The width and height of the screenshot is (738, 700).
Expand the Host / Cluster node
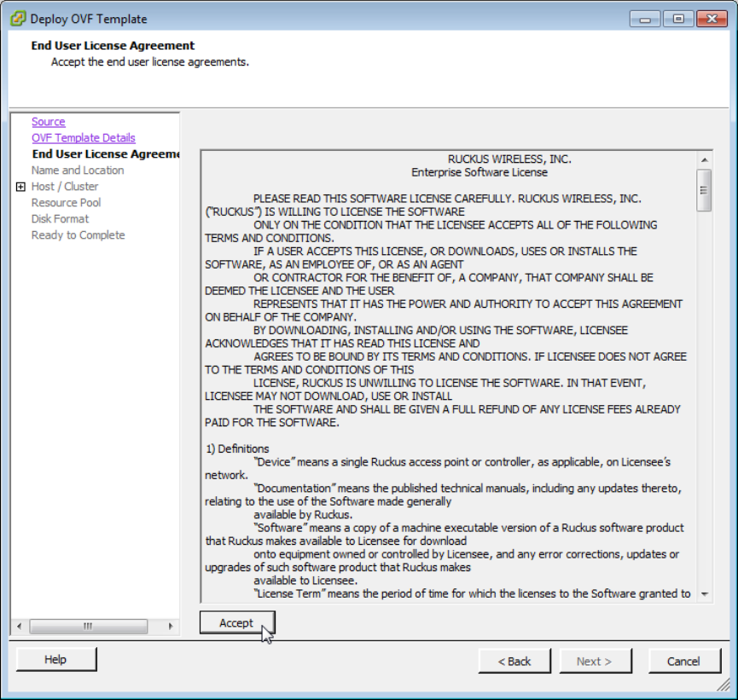coord(20,187)
